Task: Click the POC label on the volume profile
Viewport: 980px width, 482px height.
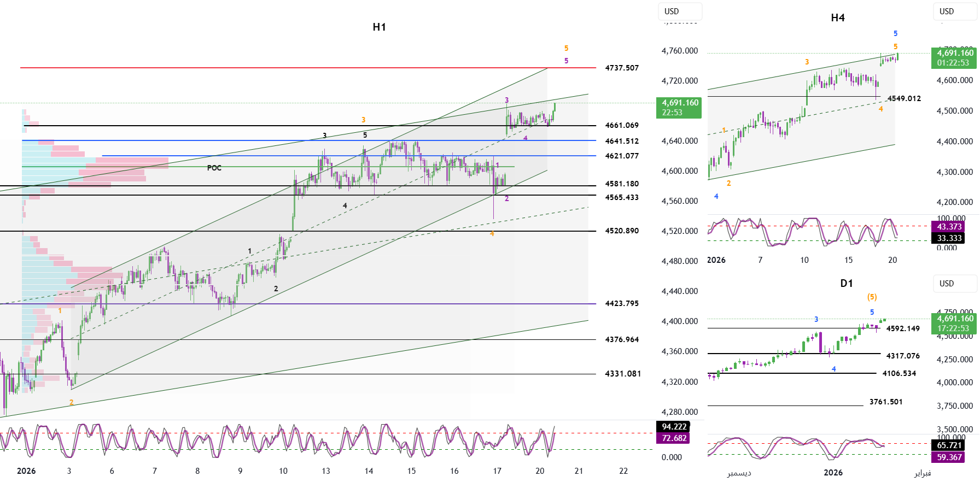Action: (214, 168)
